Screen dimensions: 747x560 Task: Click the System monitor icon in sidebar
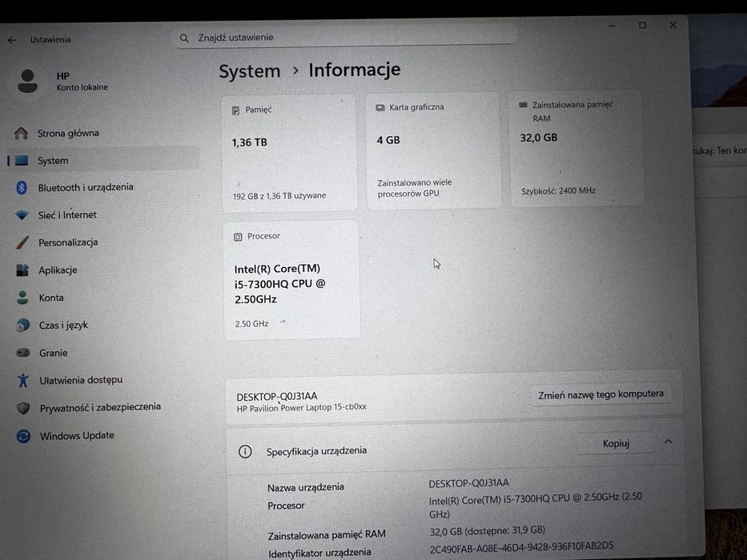tap(22, 161)
